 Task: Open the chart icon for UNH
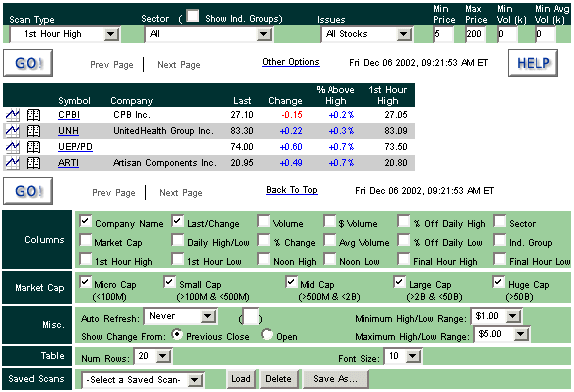[13, 131]
